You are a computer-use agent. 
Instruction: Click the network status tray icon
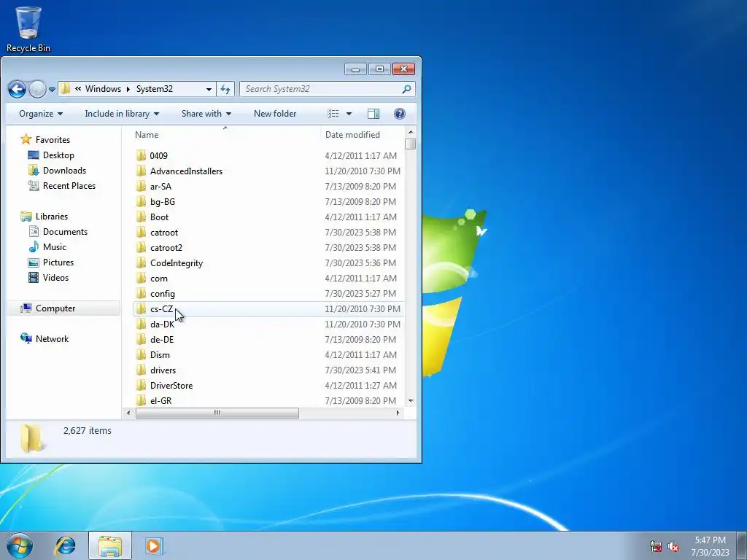(656, 546)
